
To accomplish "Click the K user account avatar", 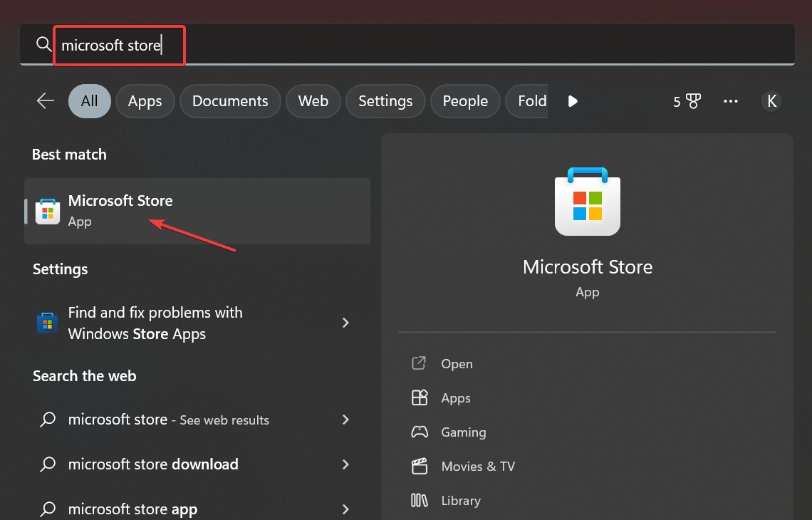I will pyautogui.click(x=771, y=101).
